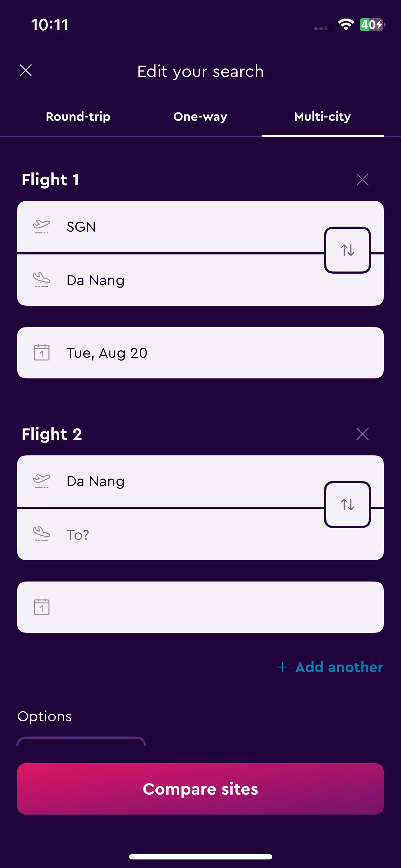The height and width of the screenshot is (868, 401).
Task: Tap the landing plane icon beside Da Nang in Flight 1
Action: (42, 280)
